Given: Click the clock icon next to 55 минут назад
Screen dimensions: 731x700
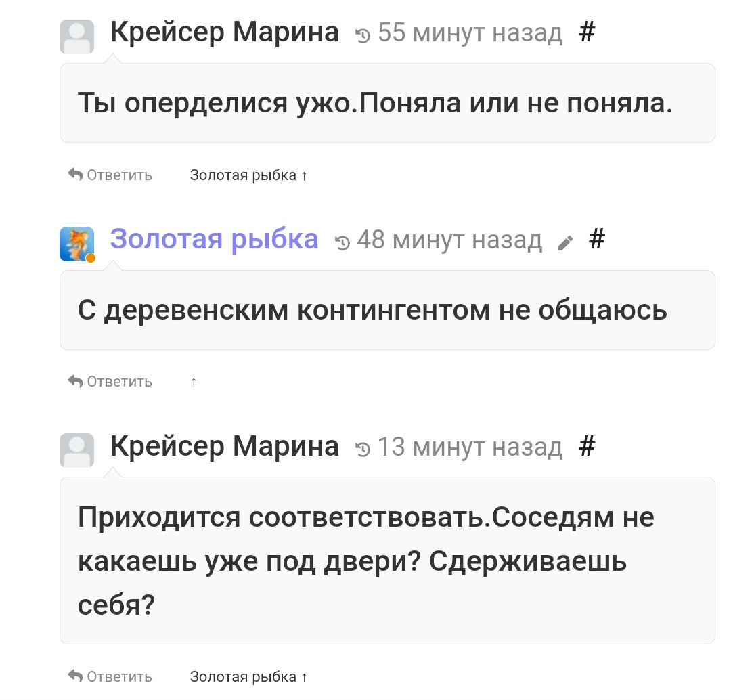Looking at the screenshot, I should coord(363,35).
